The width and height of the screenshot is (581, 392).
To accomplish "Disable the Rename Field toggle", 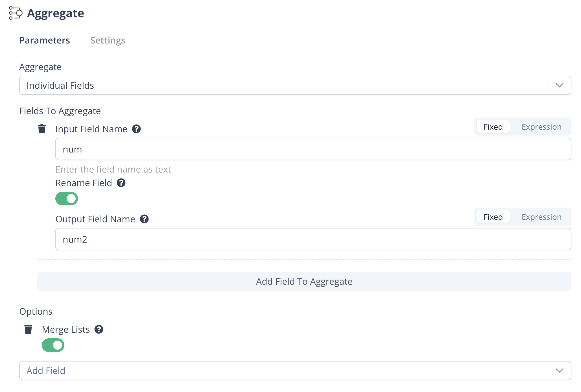I will (x=67, y=199).
